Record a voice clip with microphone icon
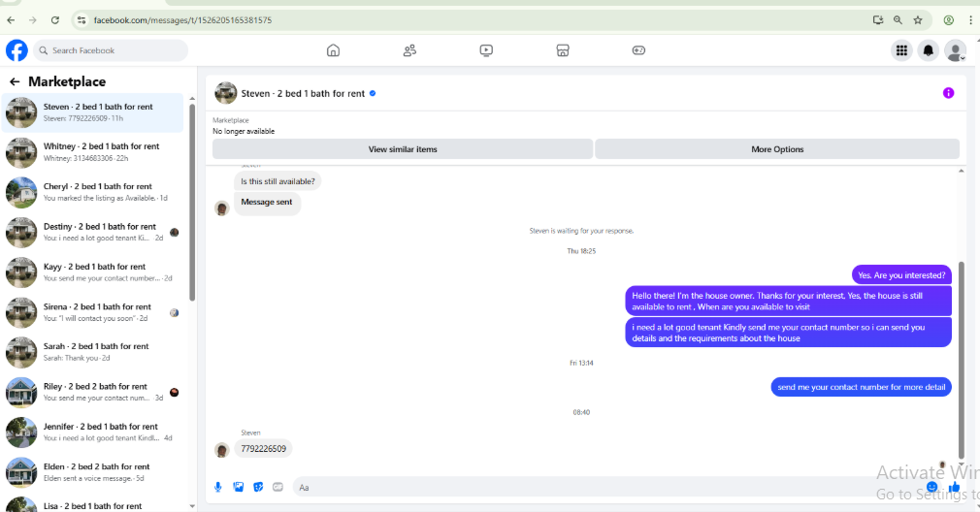Screen dimensions: 980x512 pos(217,487)
